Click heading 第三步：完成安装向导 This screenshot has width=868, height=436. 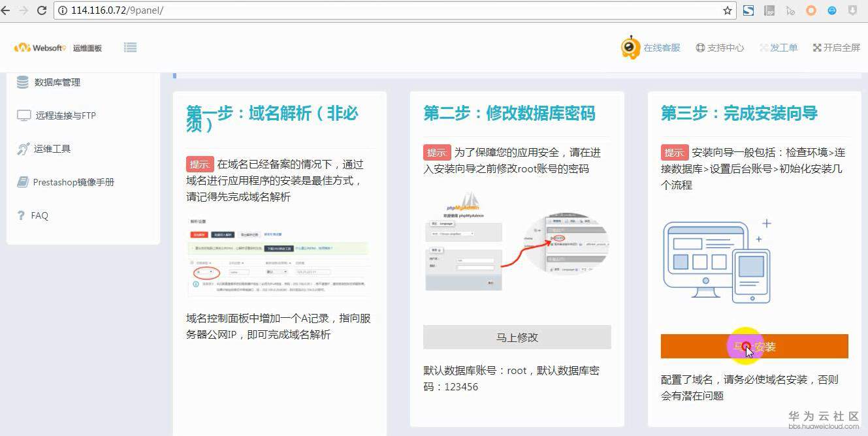tap(739, 114)
